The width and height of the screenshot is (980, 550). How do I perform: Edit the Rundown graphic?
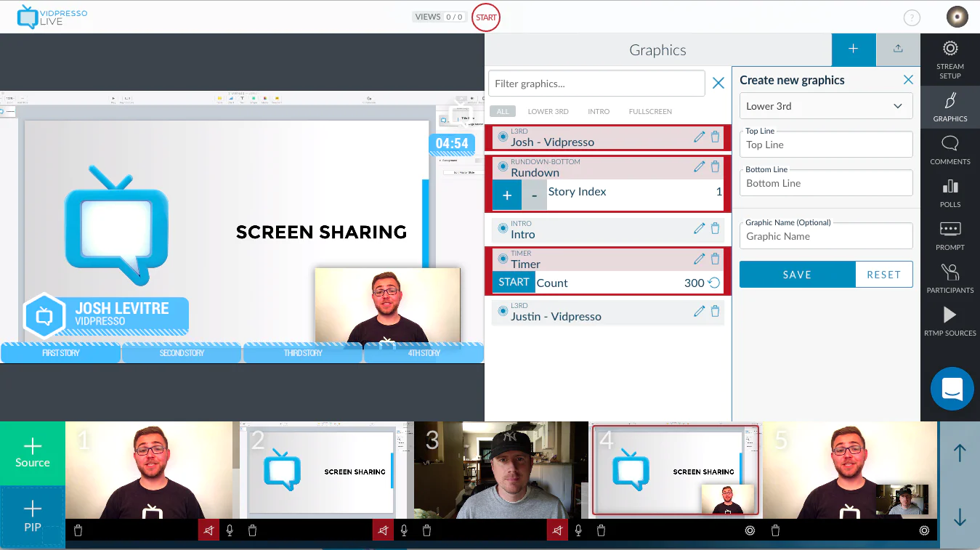pyautogui.click(x=699, y=166)
